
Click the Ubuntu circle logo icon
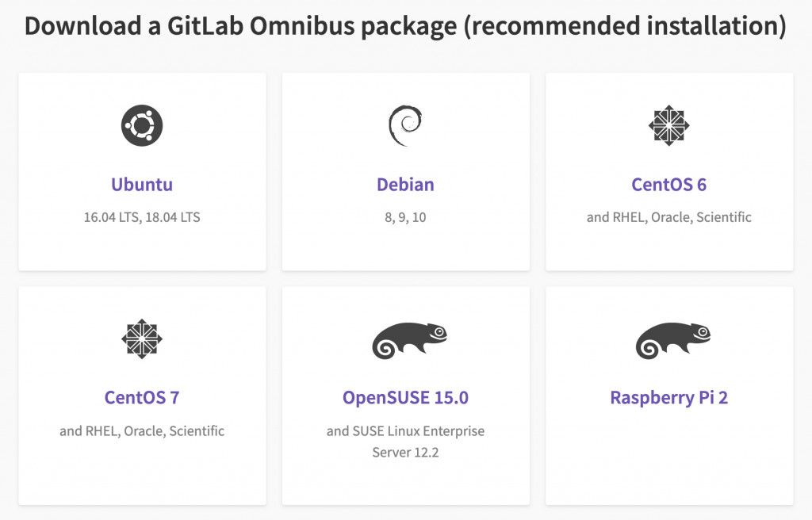point(142,125)
